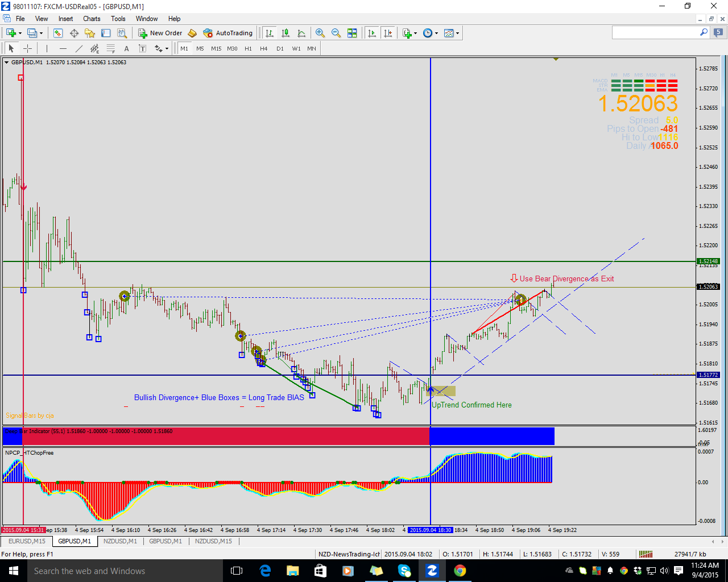This screenshot has width=728, height=582.
Task: Switch chart to line chart style
Action: (x=301, y=33)
